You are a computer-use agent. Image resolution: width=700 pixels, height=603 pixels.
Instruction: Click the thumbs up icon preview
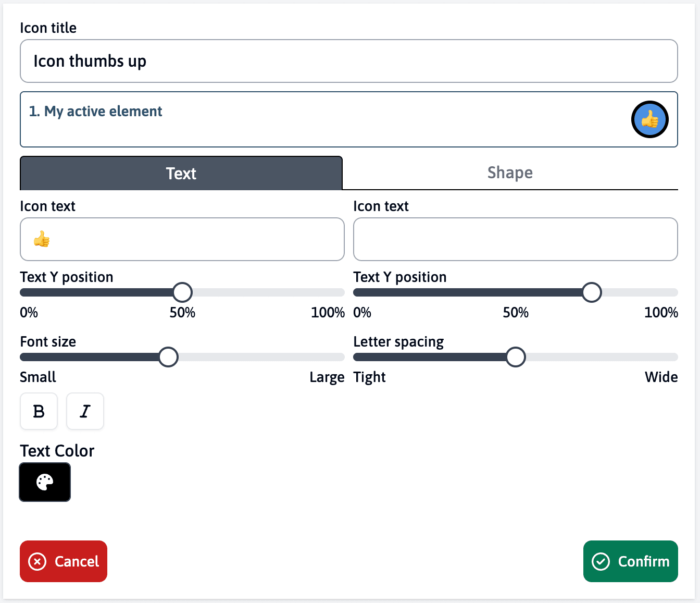649,119
